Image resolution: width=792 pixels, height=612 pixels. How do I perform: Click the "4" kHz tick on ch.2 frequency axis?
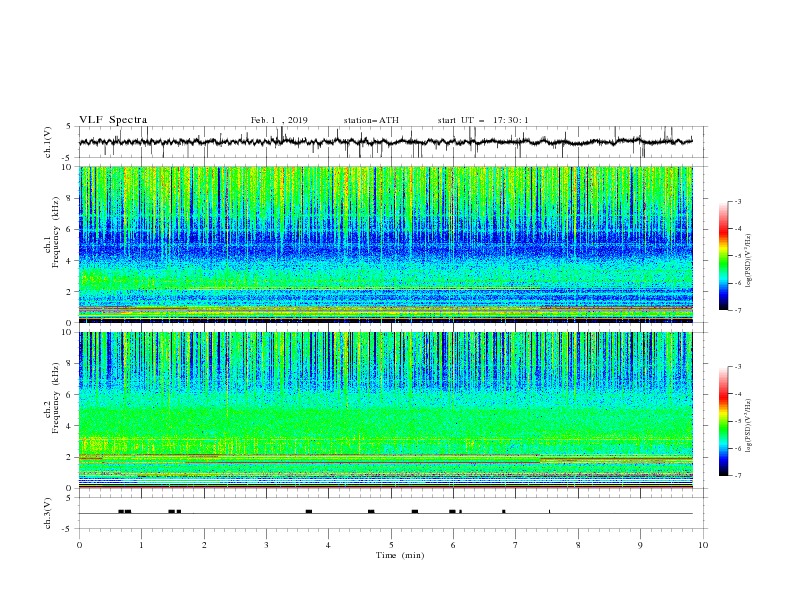(x=69, y=426)
